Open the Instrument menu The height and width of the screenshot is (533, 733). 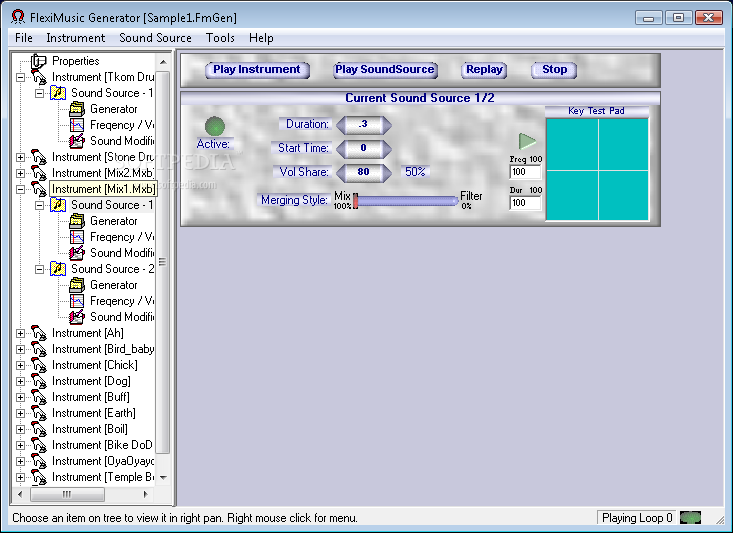pyautogui.click(x=75, y=38)
